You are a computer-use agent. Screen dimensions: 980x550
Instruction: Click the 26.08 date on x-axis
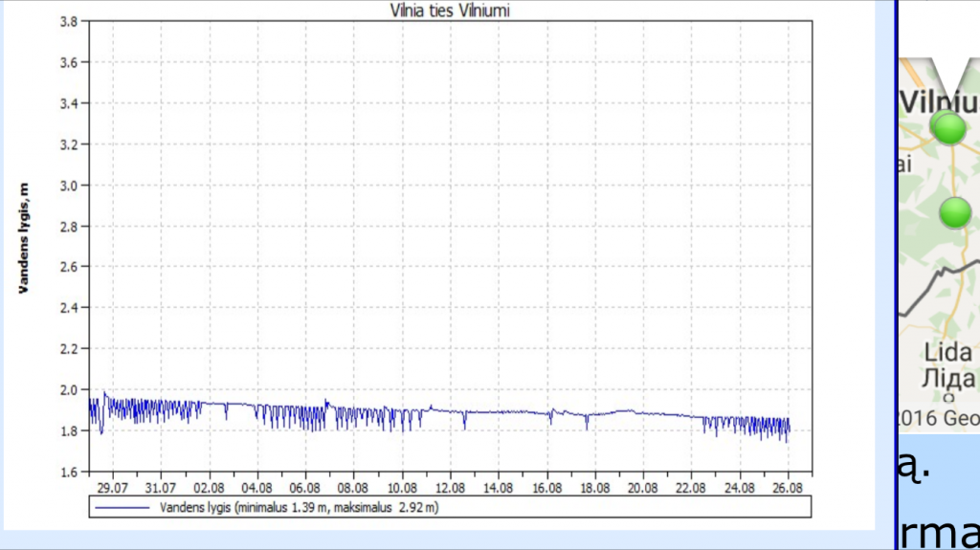pos(788,486)
